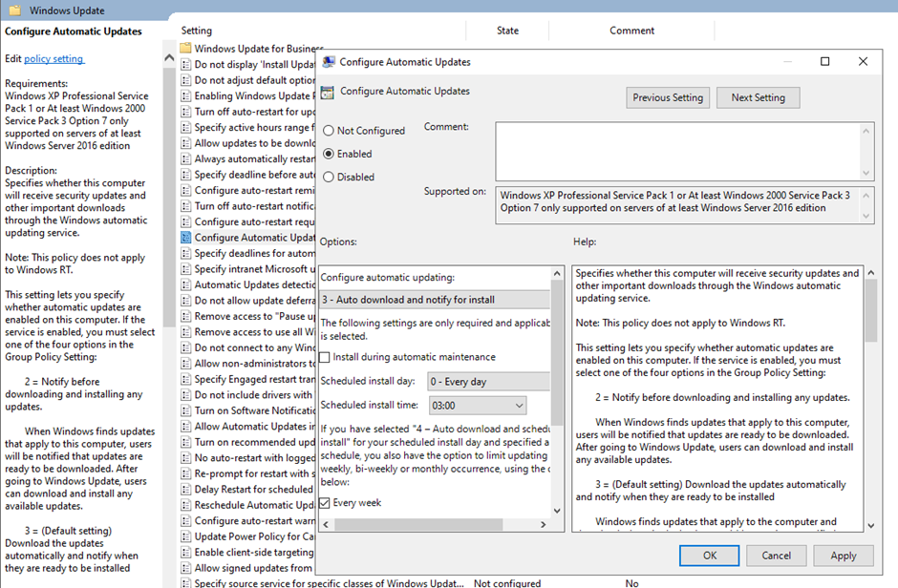Click Comment box scroll-down arrow

(866, 173)
